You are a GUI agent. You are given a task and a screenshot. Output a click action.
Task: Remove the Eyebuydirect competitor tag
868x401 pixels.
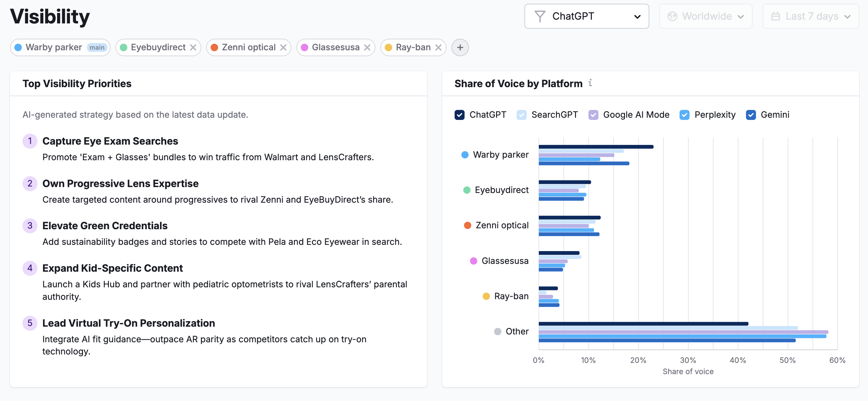point(193,47)
